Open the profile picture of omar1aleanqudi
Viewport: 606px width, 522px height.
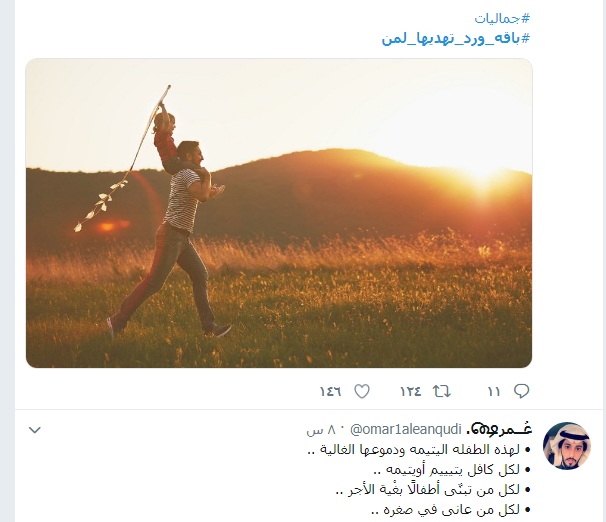point(567,445)
